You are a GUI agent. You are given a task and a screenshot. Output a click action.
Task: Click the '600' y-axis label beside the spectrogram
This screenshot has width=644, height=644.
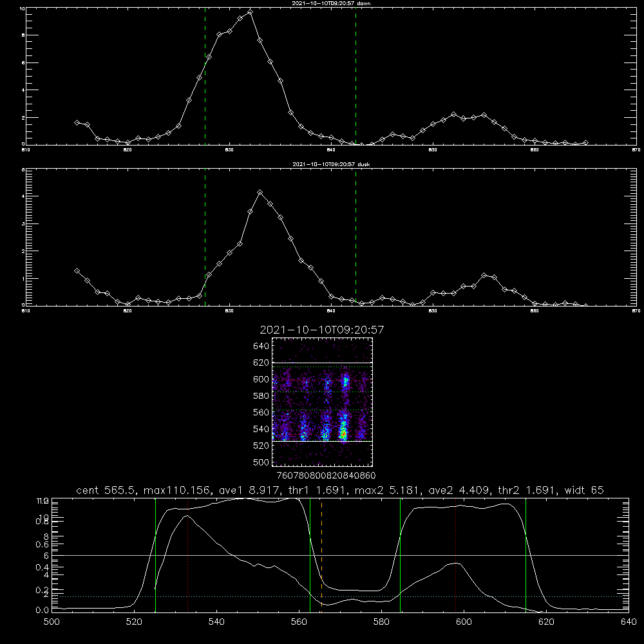click(x=261, y=379)
